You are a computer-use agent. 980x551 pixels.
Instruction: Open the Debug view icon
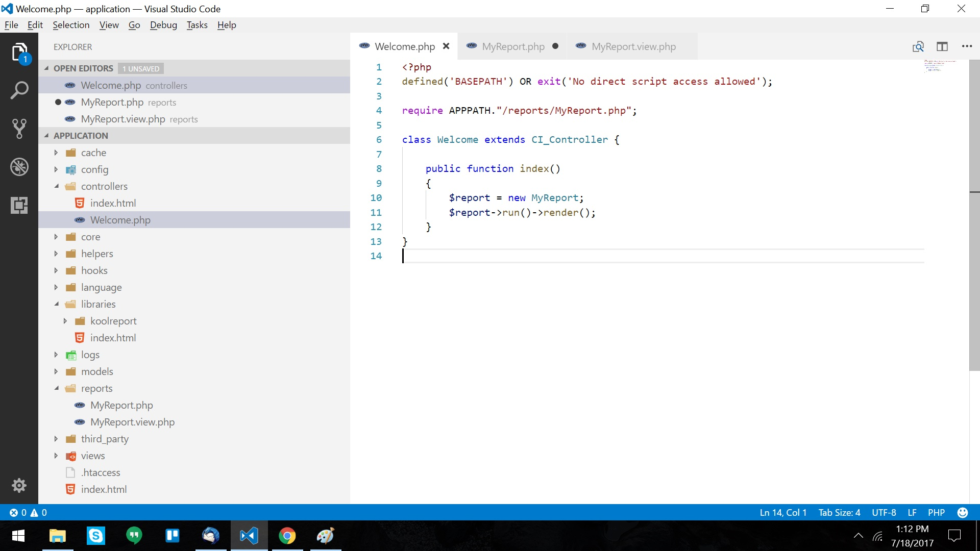point(19,167)
